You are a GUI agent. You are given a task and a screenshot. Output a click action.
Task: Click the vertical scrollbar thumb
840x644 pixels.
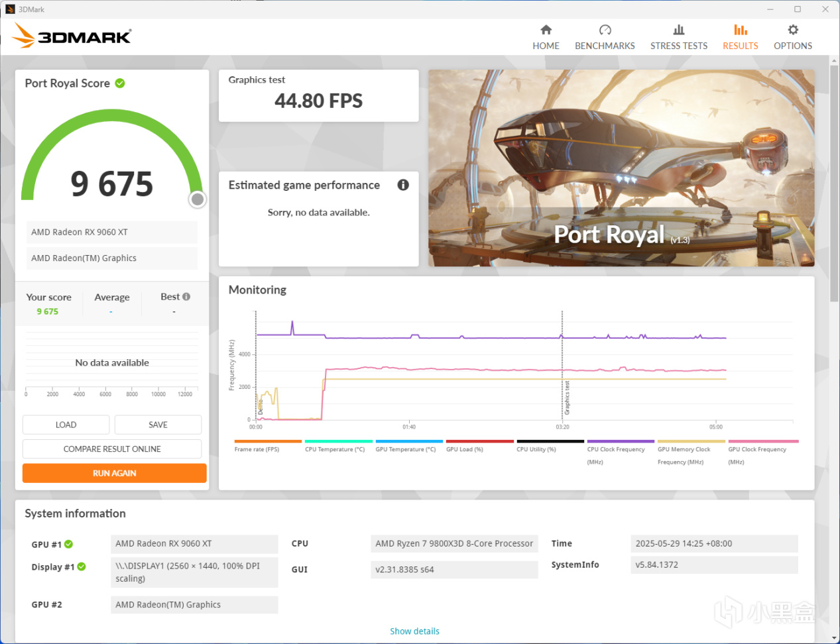tap(834, 182)
